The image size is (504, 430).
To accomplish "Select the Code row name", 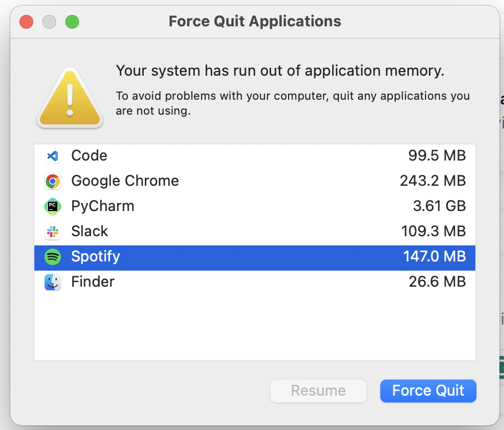I will (x=89, y=156).
